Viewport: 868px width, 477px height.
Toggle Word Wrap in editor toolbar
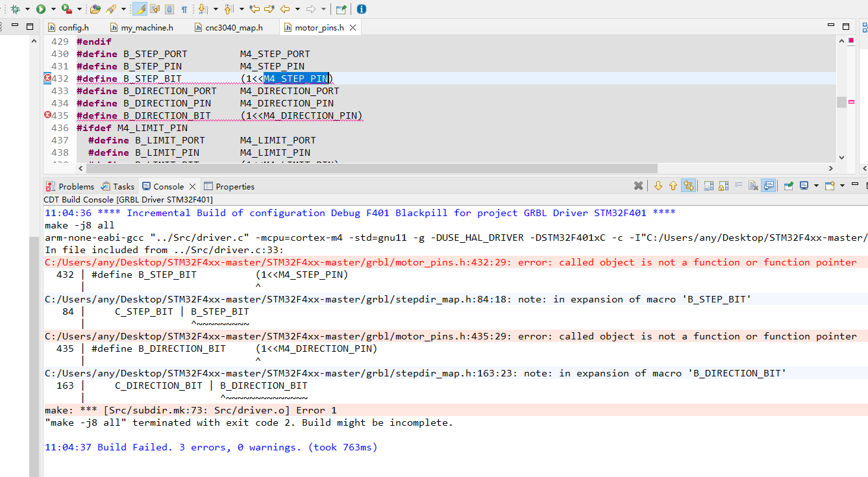click(155, 9)
